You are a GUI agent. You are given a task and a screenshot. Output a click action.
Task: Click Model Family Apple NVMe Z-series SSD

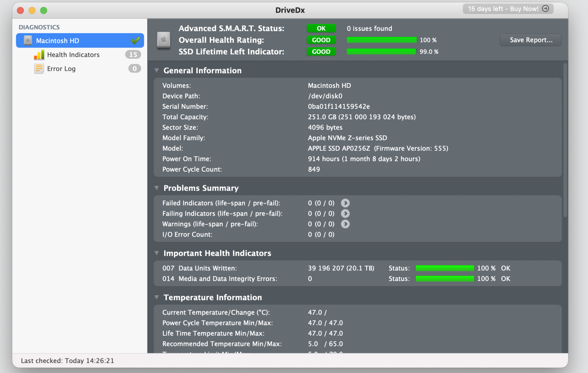(347, 138)
